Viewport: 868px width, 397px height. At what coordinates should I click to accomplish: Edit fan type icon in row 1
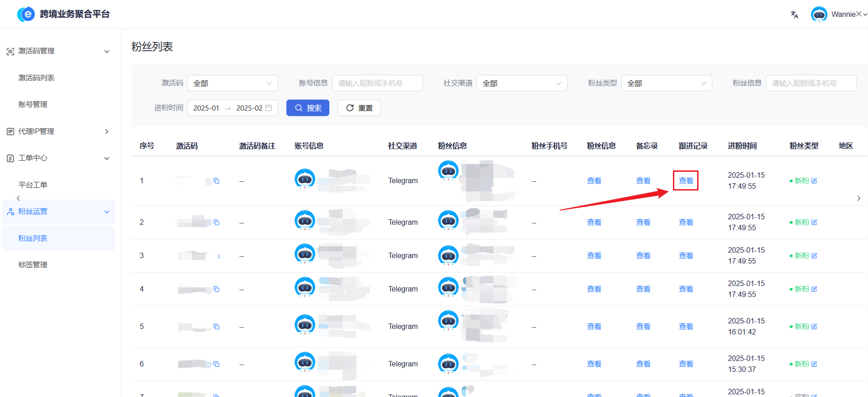(x=814, y=181)
